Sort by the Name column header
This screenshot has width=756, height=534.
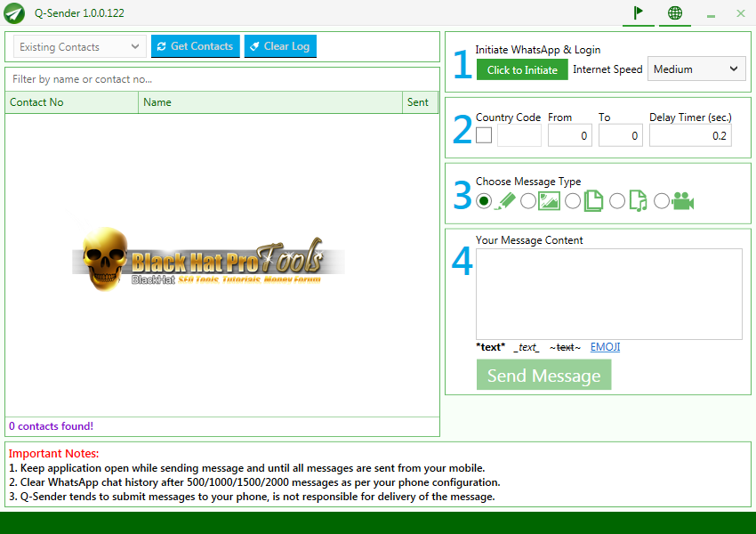pos(270,102)
